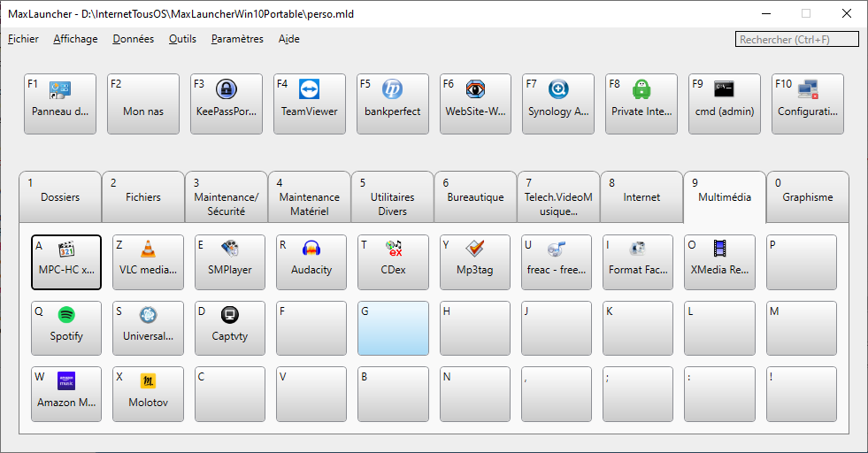Select the empty C key button
The width and height of the screenshot is (868, 453).
coord(230,394)
